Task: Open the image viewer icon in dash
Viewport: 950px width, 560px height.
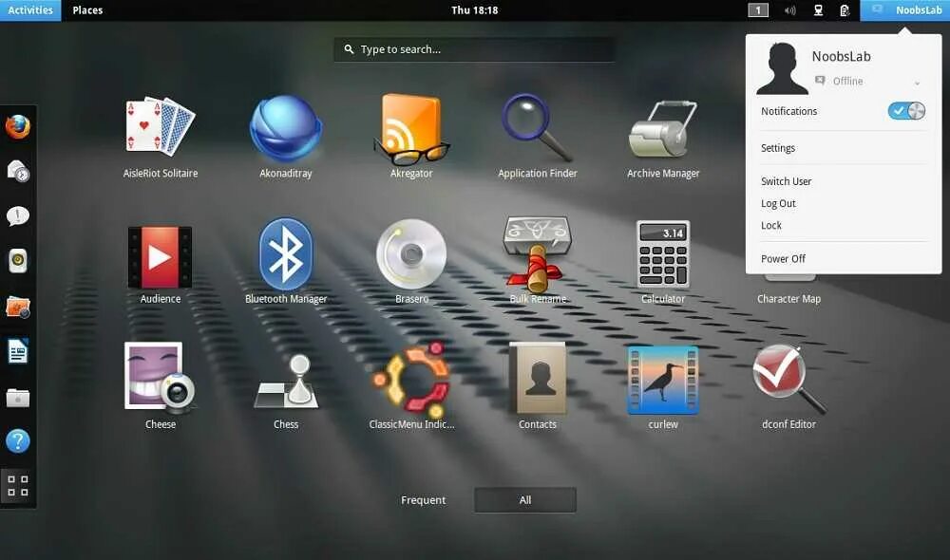Action: (x=17, y=307)
